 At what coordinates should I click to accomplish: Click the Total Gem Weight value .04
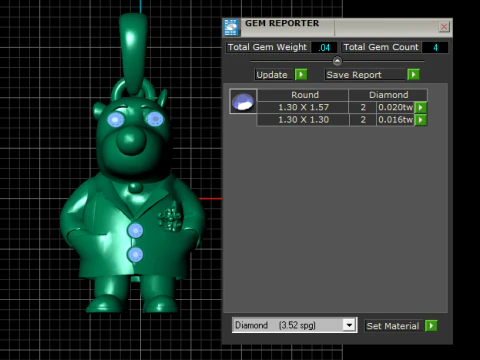pos(324,47)
